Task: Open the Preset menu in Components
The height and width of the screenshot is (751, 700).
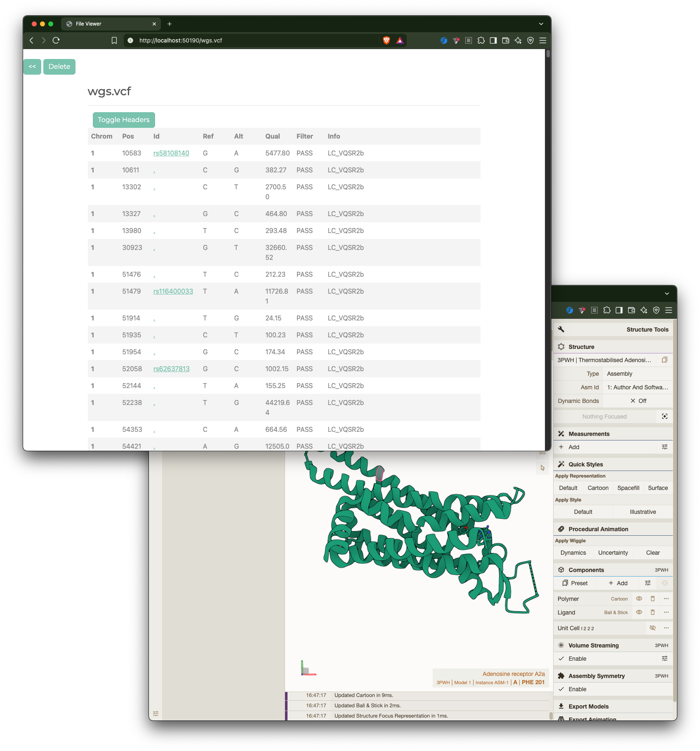Action: tap(575, 583)
